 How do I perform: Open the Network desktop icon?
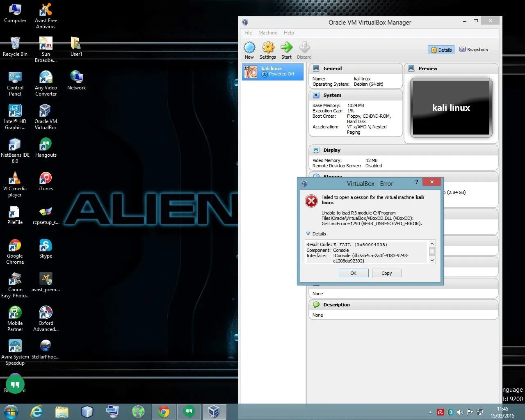76,80
